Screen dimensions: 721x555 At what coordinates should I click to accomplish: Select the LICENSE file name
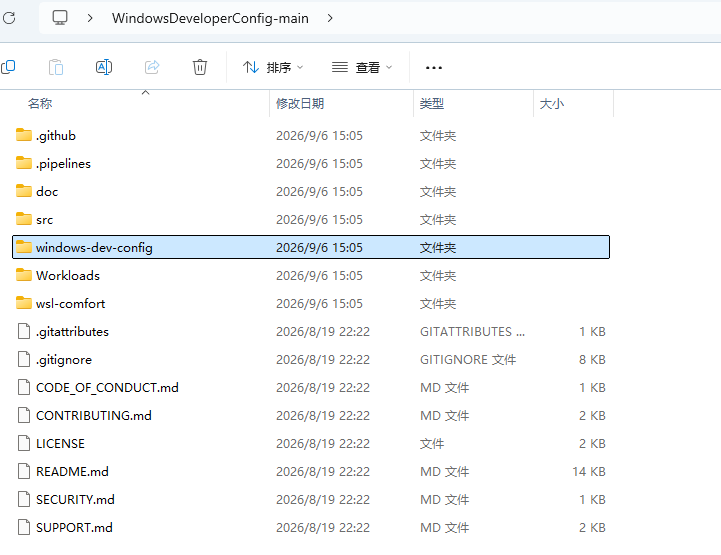[x=60, y=443]
